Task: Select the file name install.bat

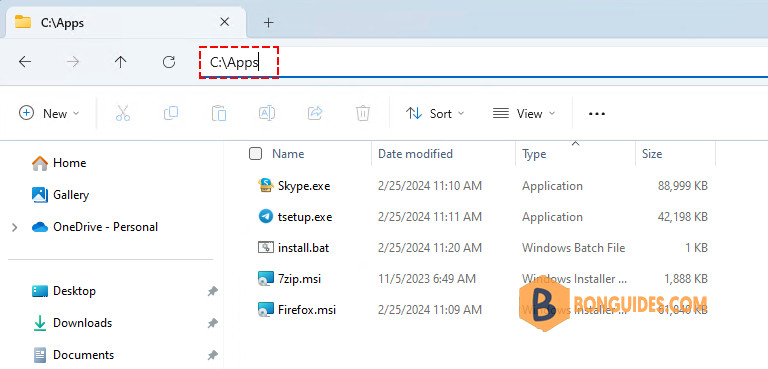Action: pyautogui.click(x=303, y=248)
